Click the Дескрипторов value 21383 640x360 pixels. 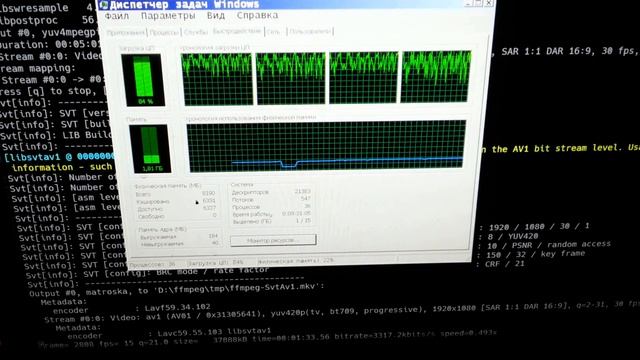302,191
